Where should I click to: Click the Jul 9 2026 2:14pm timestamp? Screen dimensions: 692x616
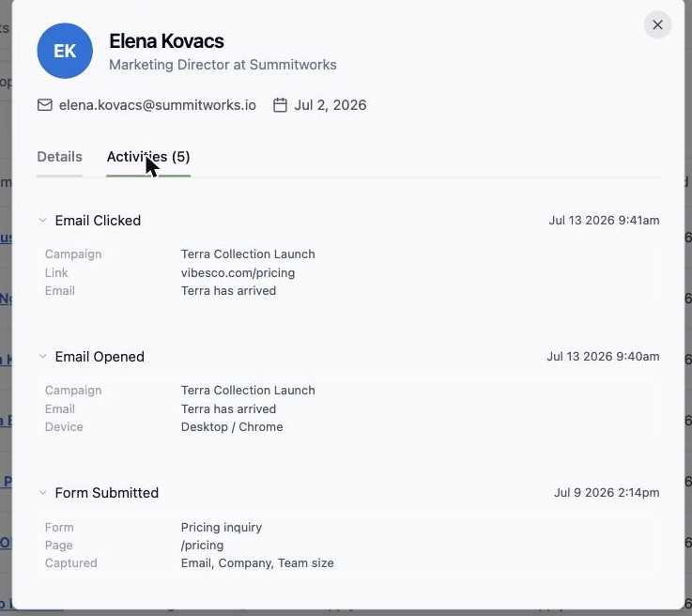(607, 492)
